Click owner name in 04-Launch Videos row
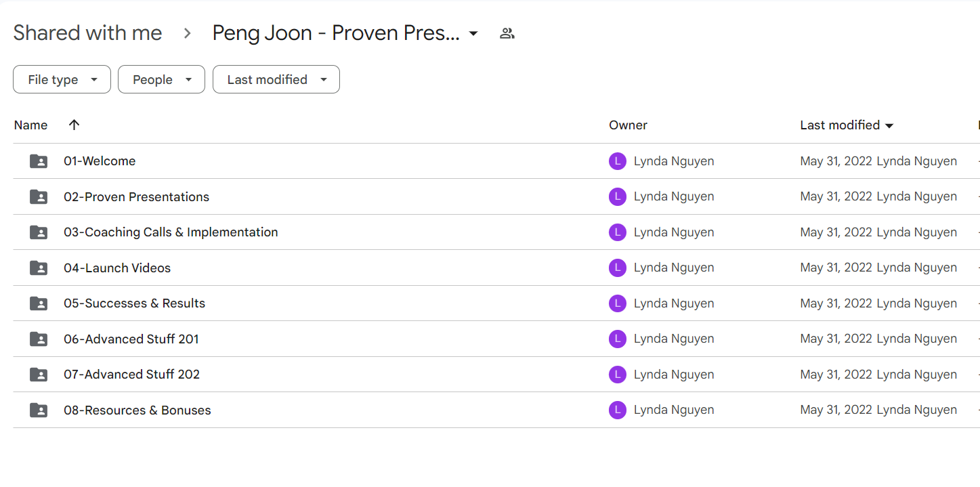The height and width of the screenshot is (487, 980). [x=674, y=268]
